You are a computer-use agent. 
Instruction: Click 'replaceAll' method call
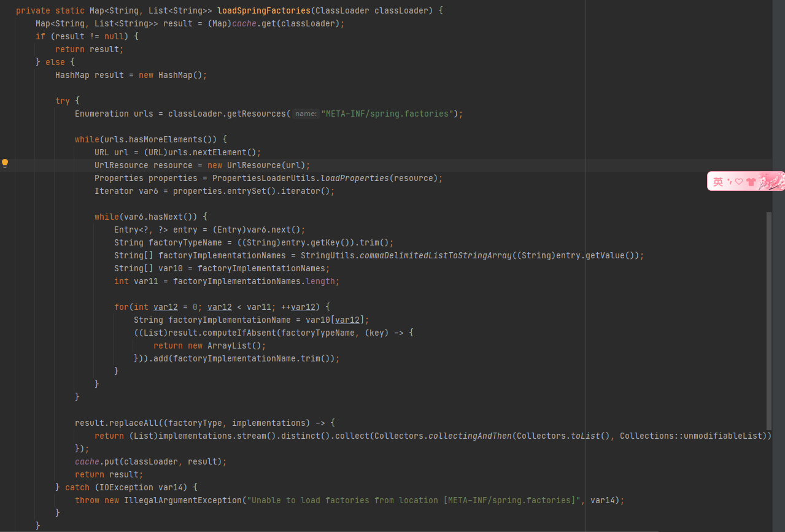tap(134, 423)
